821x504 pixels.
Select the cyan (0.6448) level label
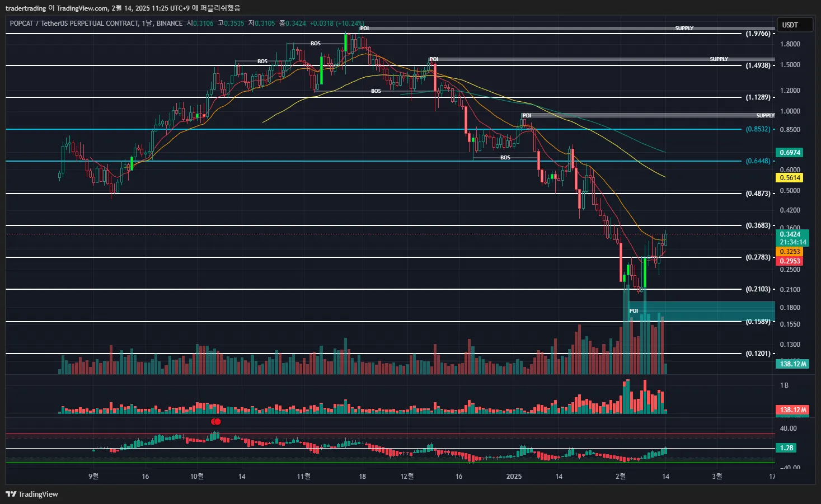click(x=758, y=161)
